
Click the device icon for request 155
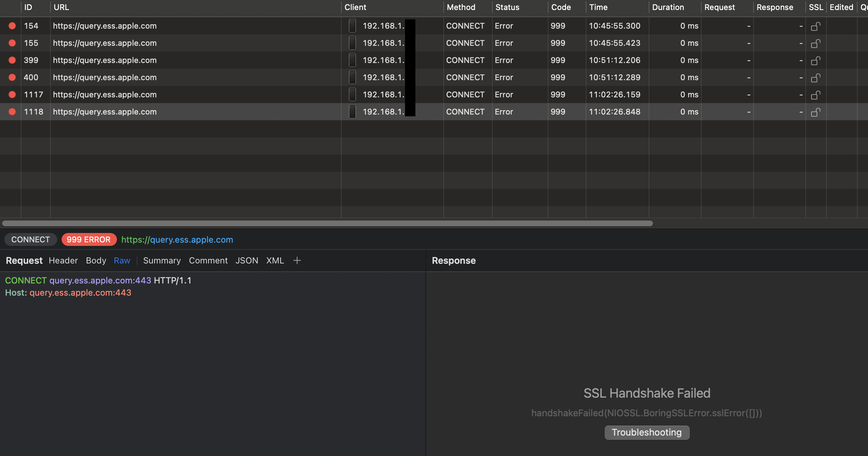(352, 43)
